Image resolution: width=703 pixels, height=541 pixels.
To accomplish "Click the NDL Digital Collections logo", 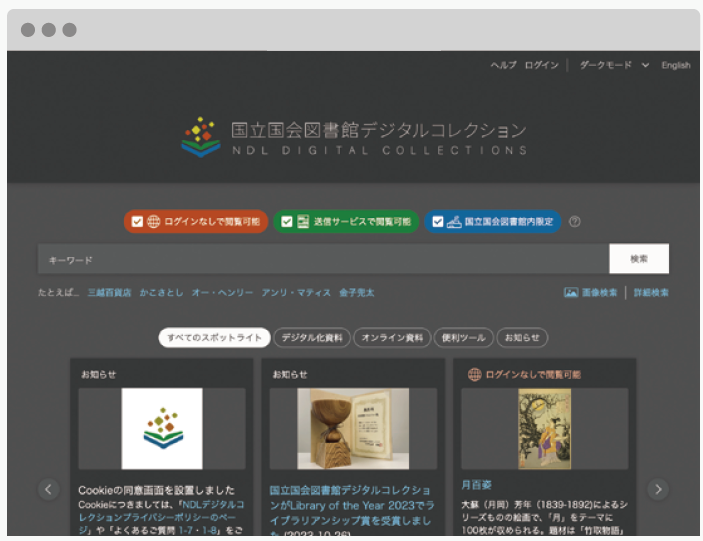I will point(354,137).
